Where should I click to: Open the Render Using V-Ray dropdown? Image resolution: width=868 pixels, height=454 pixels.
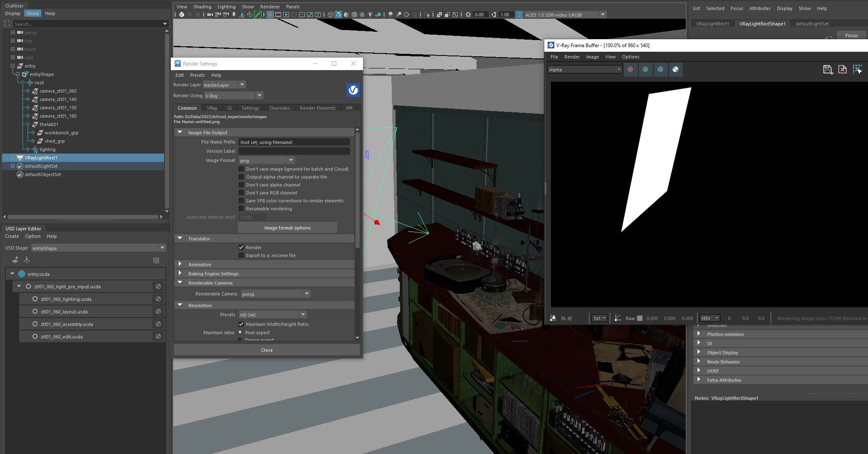(x=233, y=96)
